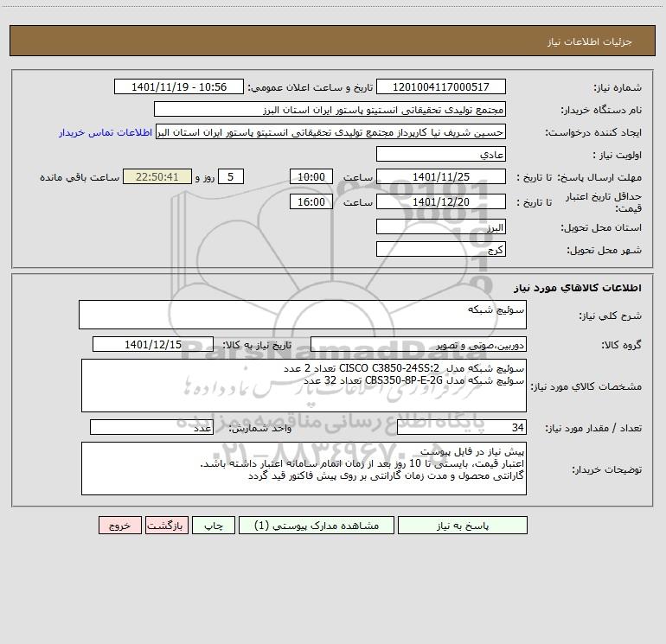Click the price validity time 16:00
The width and height of the screenshot is (666, 644).
311,201
